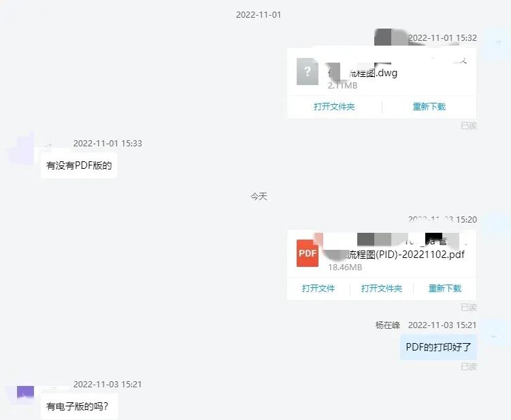Re-download the 18.46MB pdf file

[x=445, y=288]
